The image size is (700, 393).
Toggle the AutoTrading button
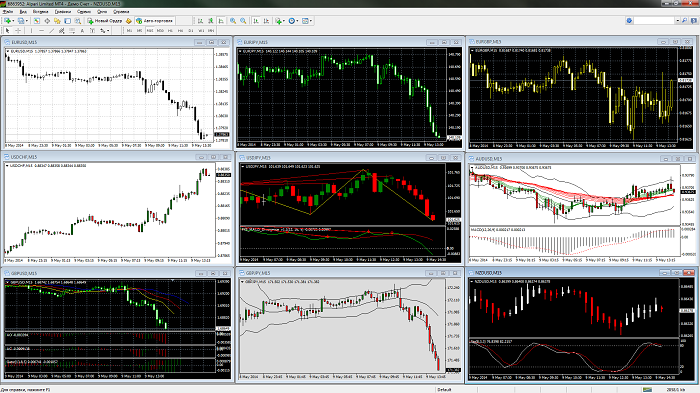[155, 21]
